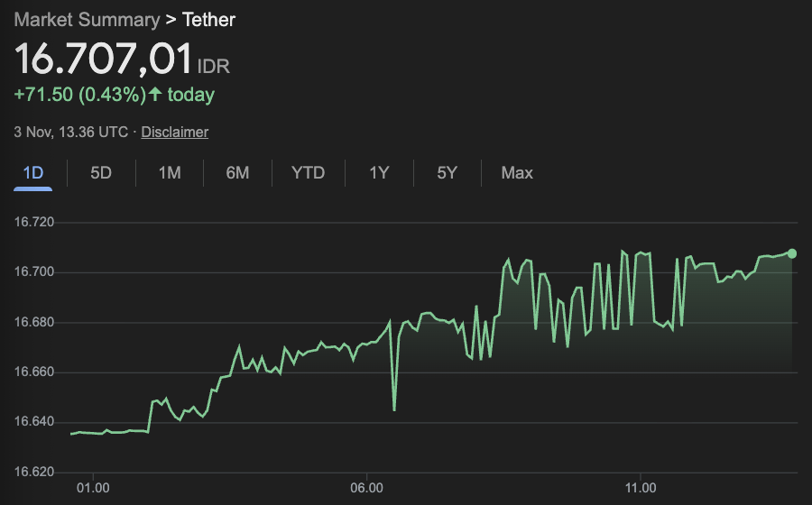Show the 1M chart range

coord(170,172)
